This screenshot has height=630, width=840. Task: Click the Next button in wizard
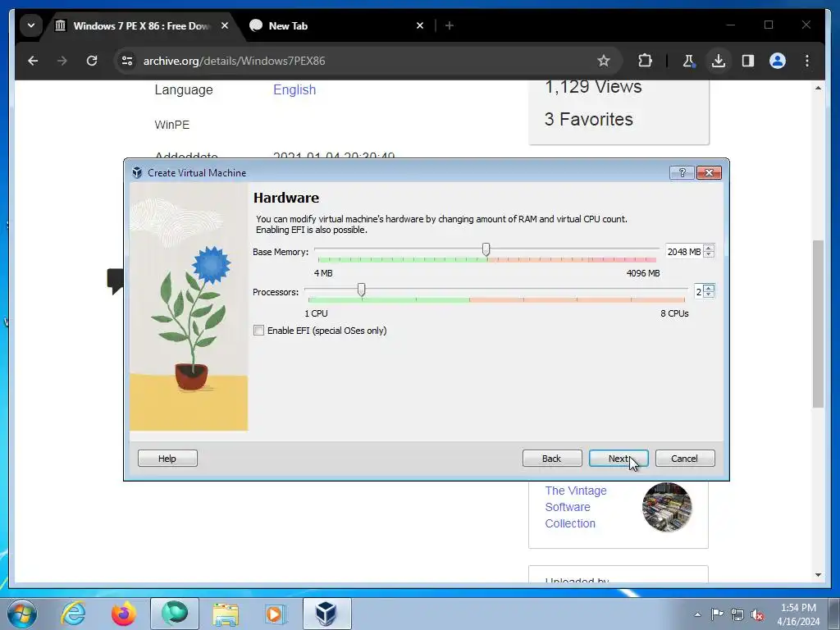619,459
